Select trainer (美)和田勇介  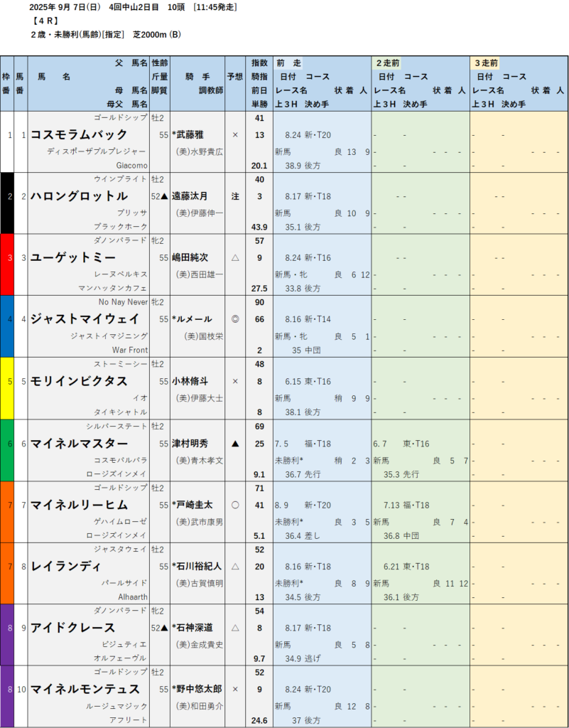(200, 706)
